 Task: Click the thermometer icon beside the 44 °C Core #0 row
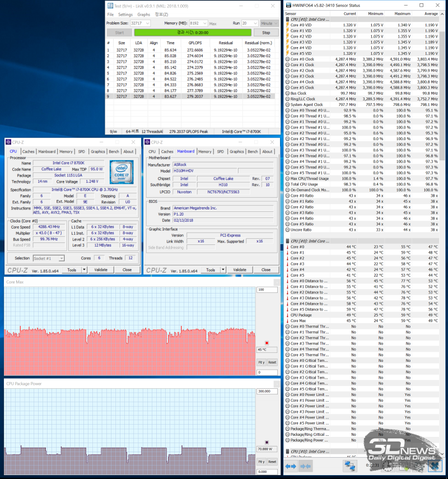(287, 247)
